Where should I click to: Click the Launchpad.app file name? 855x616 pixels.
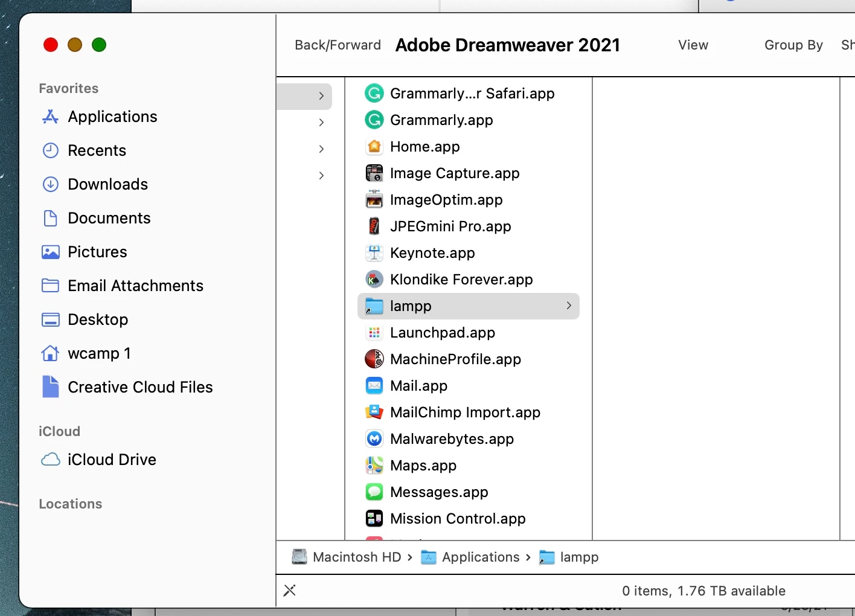[443, 333]
